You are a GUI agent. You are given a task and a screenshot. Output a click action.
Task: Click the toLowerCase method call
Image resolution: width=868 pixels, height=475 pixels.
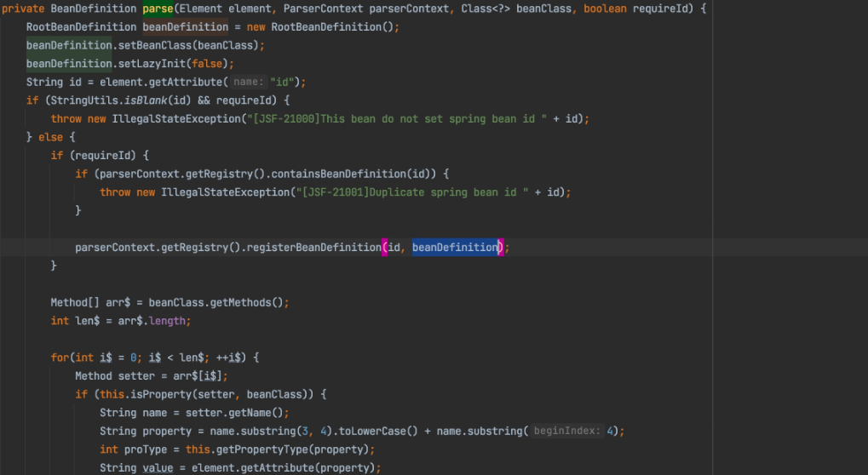click(x=372, y=431)
